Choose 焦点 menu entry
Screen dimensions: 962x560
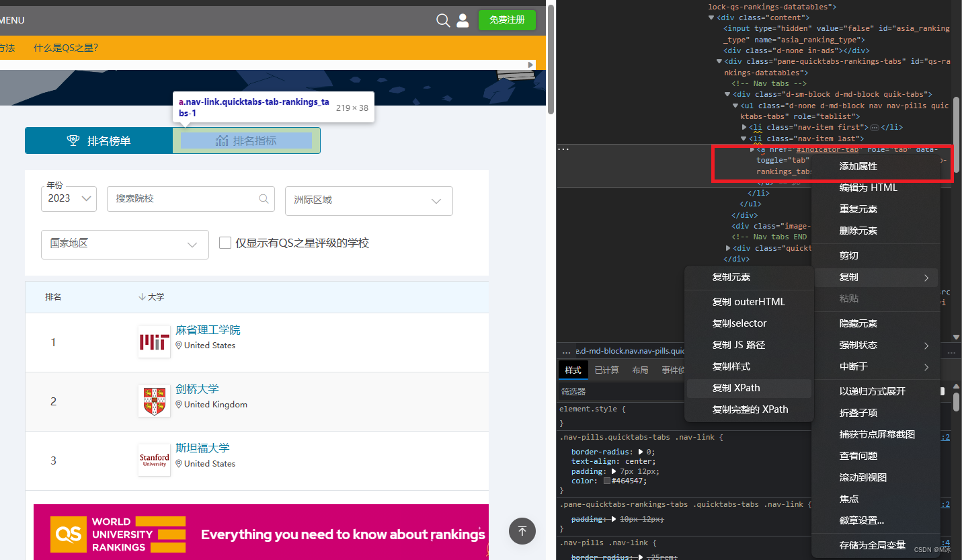pos(875,499)
